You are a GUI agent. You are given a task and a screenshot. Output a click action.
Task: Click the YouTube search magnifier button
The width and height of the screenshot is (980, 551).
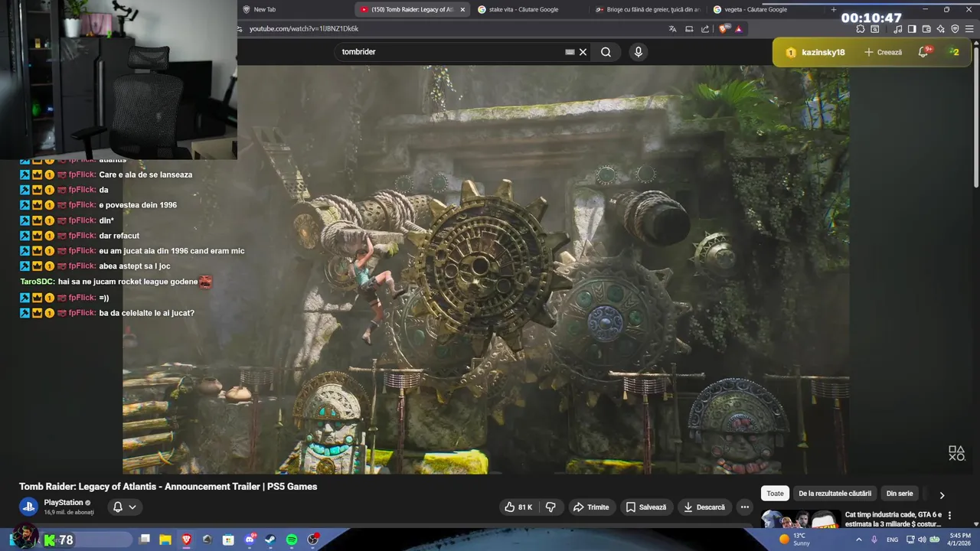(606, 52)
